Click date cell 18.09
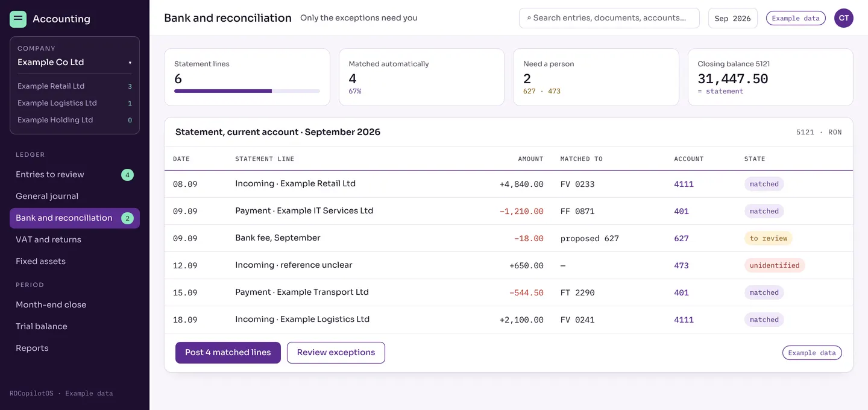 pyautogui.click(x=185, y=320)
